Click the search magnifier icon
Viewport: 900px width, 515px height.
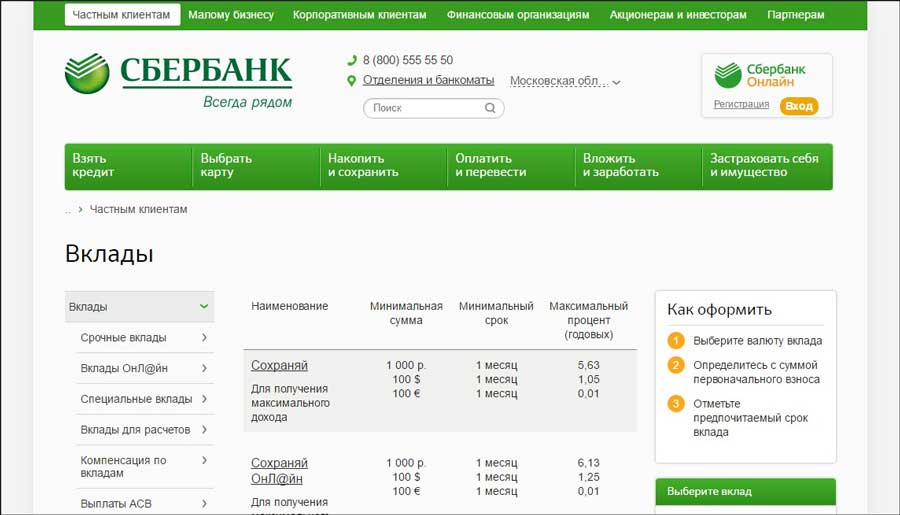click(x=490, y=108)
